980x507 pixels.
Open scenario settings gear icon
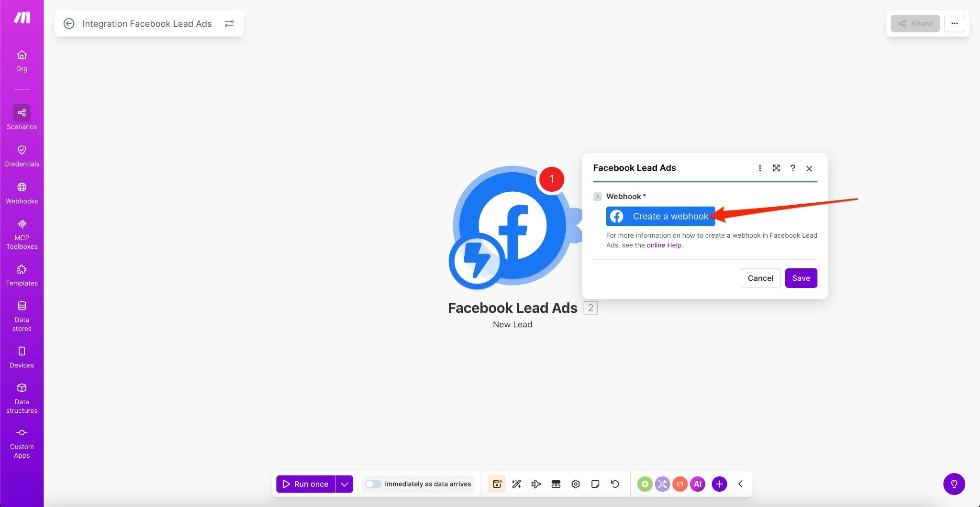click(576, 484)
